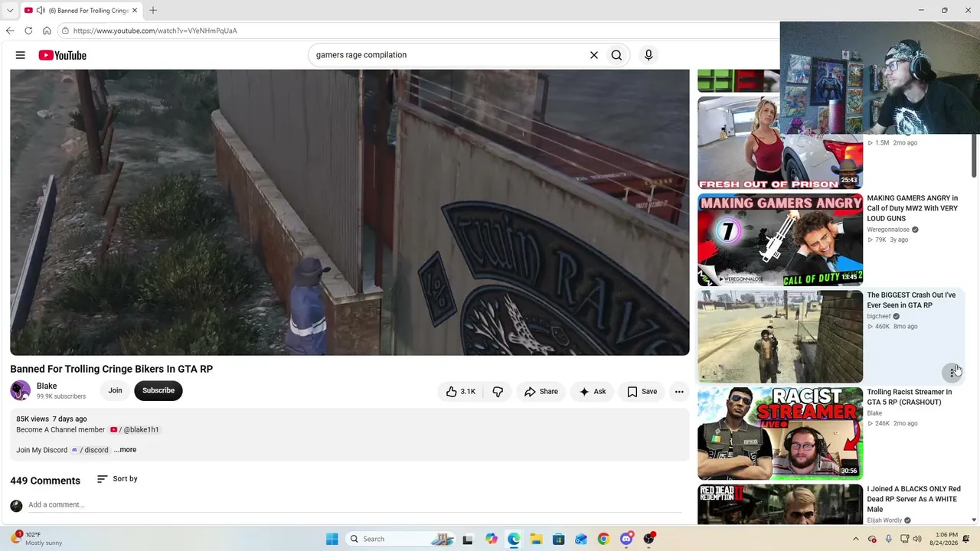
Task: Open the Windows Start menu
Action: (x=332, y=539)
